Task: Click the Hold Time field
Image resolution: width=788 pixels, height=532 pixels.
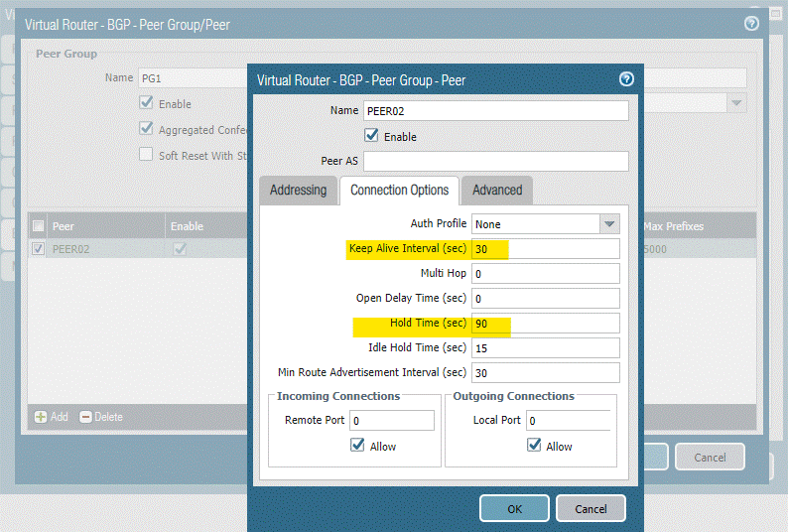Action: [x=545, y=324]
